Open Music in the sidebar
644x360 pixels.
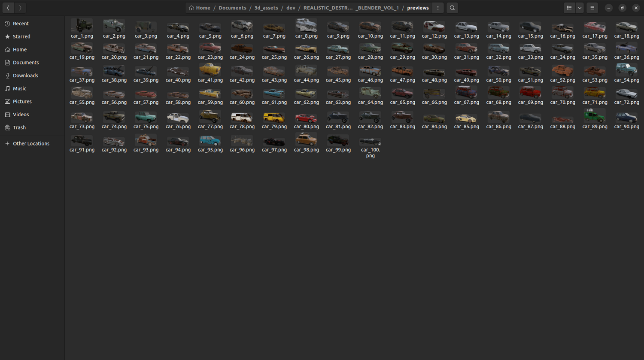coord(32,88)
